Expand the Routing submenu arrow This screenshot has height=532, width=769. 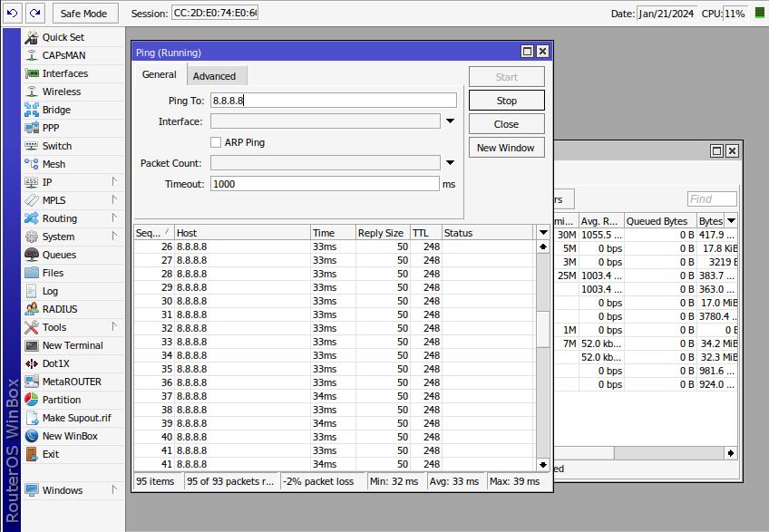tap(114, 218)
